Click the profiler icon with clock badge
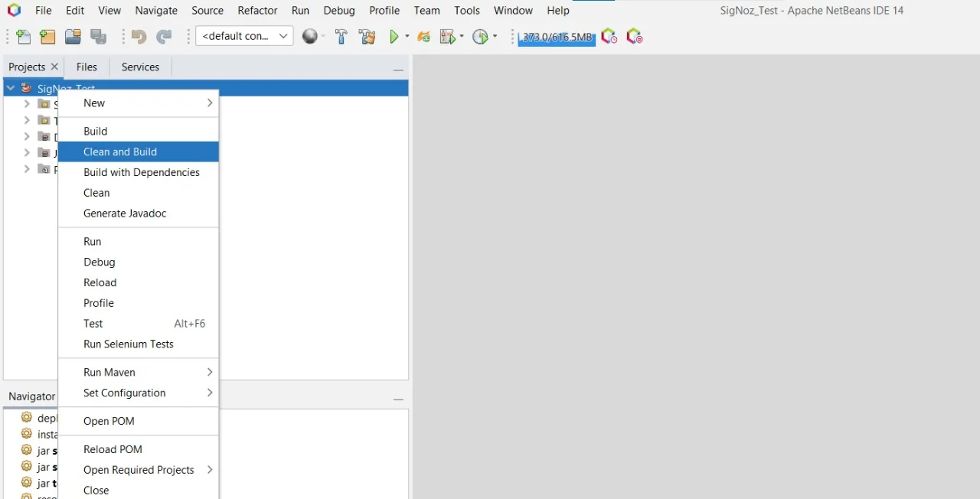The height and width of the screenshot is (499, 980). click(x=609, y=37)
